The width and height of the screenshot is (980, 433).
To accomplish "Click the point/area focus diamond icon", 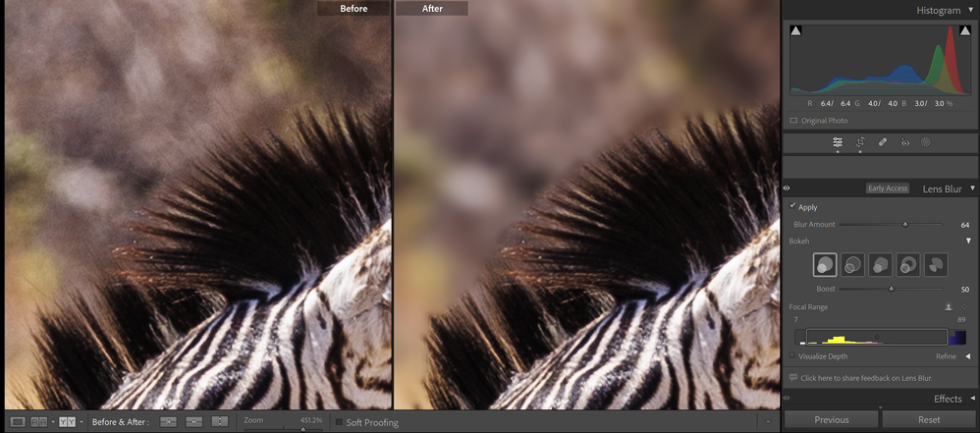I will pyautogui.click(x=964, y=306).
